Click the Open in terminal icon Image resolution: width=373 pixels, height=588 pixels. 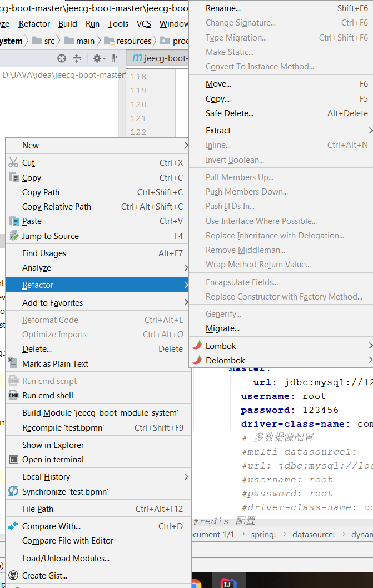[x=13, y=460]
